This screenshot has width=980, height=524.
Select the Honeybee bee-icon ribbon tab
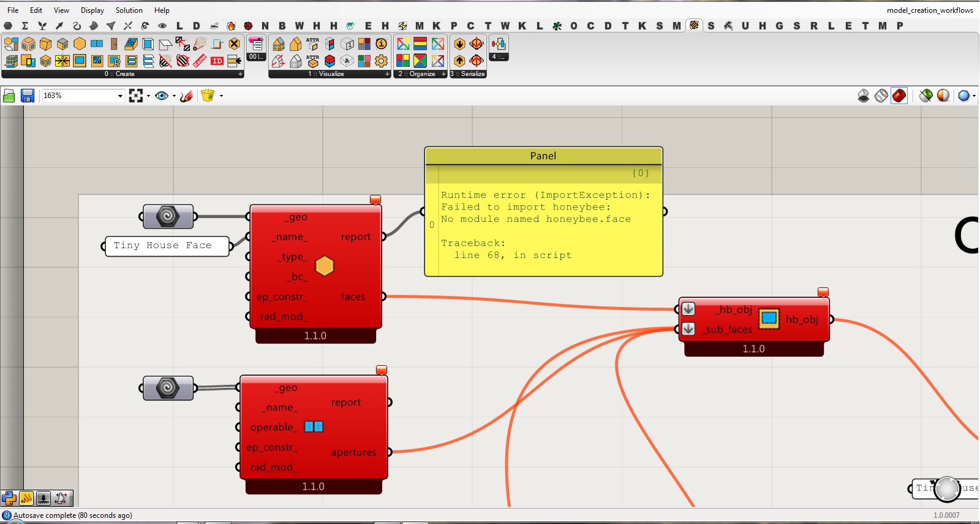click(694, 25)
